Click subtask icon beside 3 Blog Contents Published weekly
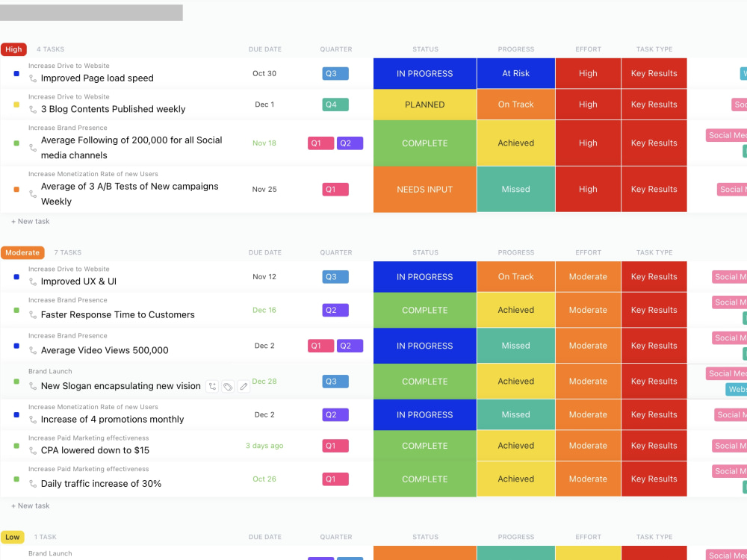Viewport: 747px width, 560px height. point(32,110)
